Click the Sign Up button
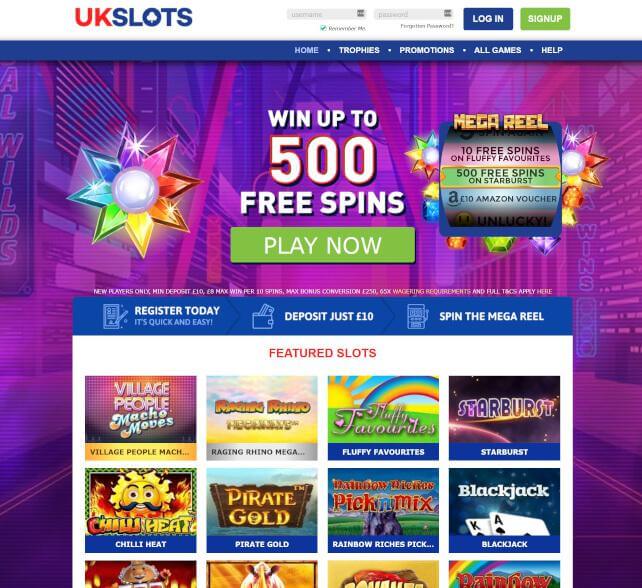This screenshot has height=588, width=642. point(545,19)
